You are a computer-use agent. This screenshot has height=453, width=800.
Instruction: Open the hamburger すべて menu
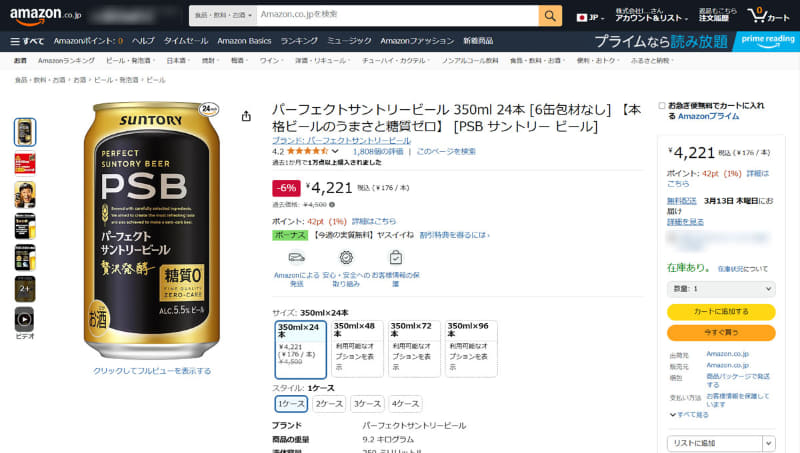(x=26, y=41)
